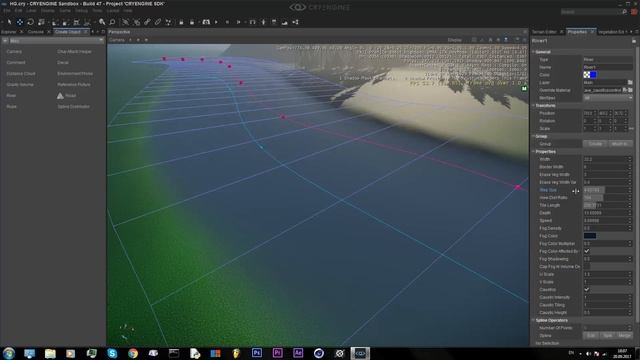This screenshot has height=360, width=640.
Task: Open Skype from the taskbar
Action: point(112,353)
